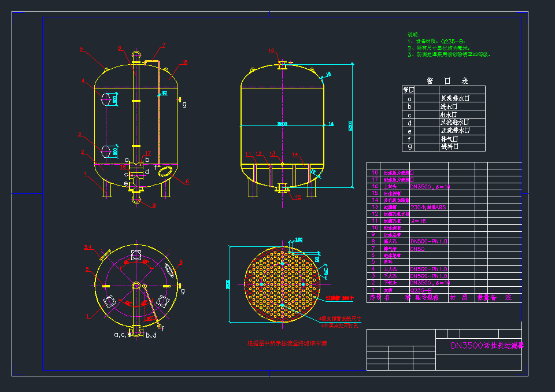This screenshot has width=555, height=392.
Task: Click the bottom outlet flange at callout 15
Action: click(283, 187)
